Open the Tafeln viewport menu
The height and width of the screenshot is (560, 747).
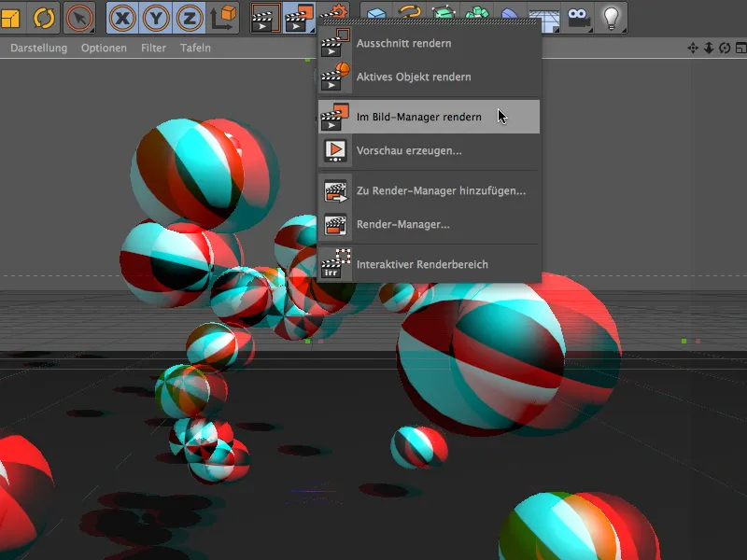point(195,48)
